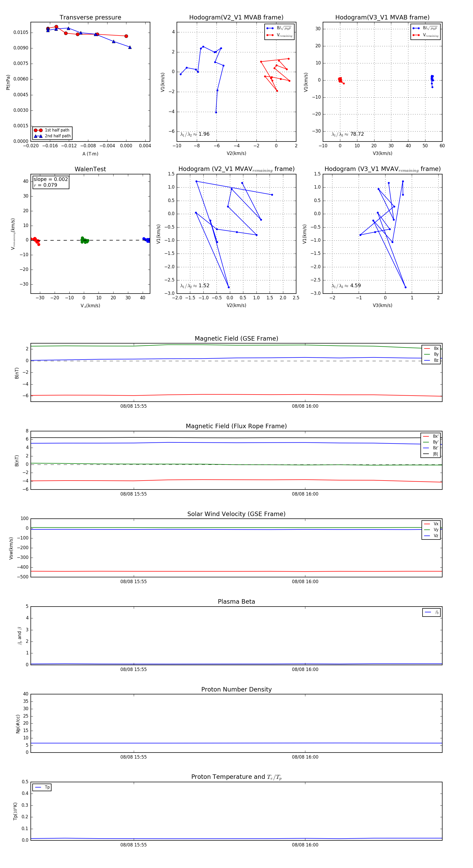Select the '|B|' legend entry in the Flux Rope plot
The width and height of the screenshot is (473, 868).
click(431, 454)
